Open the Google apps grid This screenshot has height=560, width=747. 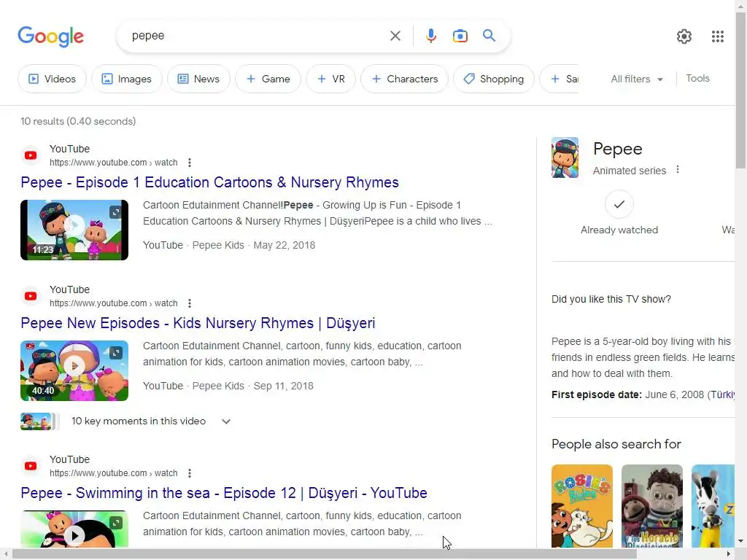coord(718,36)
